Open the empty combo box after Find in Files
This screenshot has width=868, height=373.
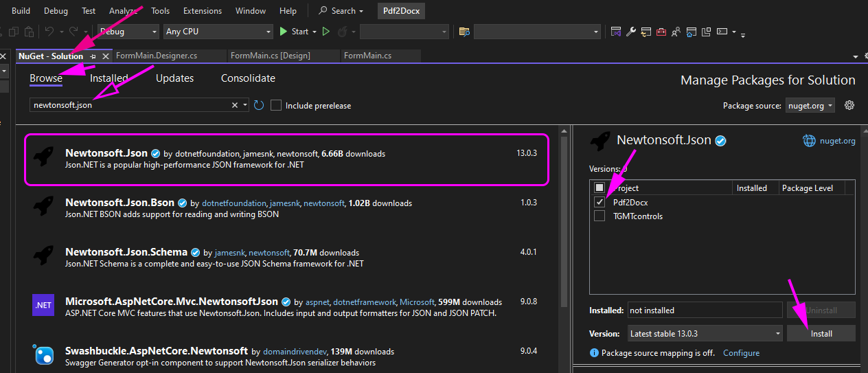(x=537, y=32)
